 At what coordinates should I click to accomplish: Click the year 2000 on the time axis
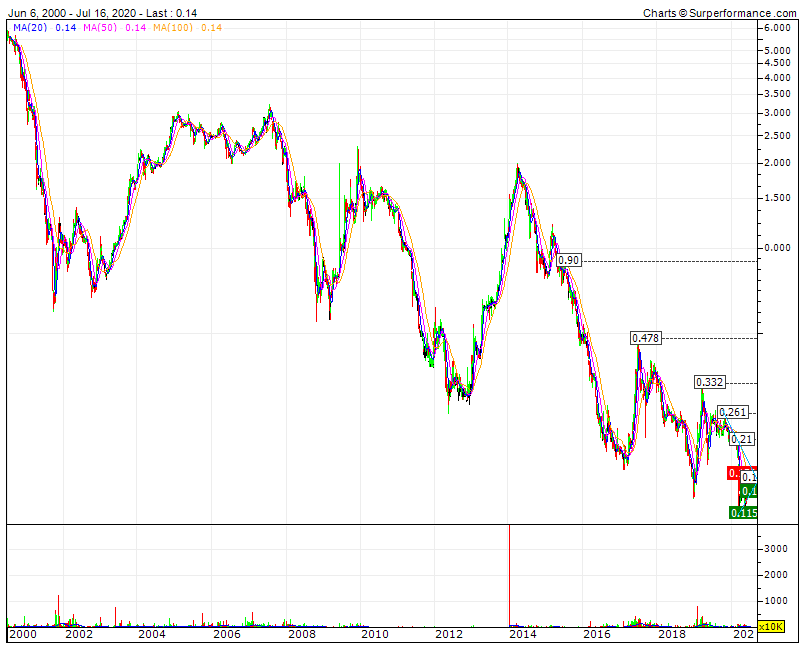(24, 634)
